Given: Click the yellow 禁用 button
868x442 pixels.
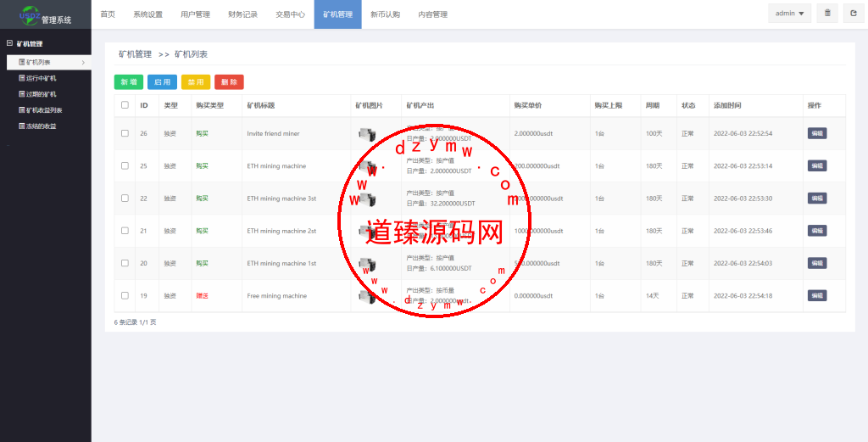Looking at the screenshot, I should [196, 82].
